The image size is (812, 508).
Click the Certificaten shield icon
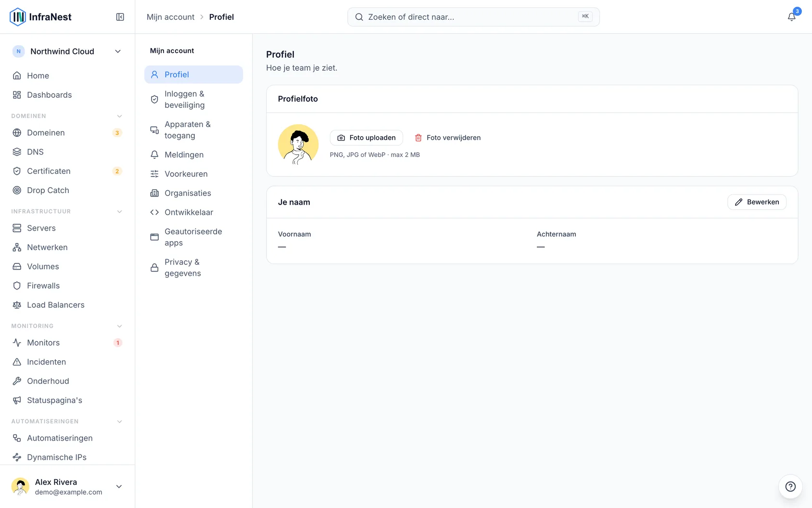[17, 171]
